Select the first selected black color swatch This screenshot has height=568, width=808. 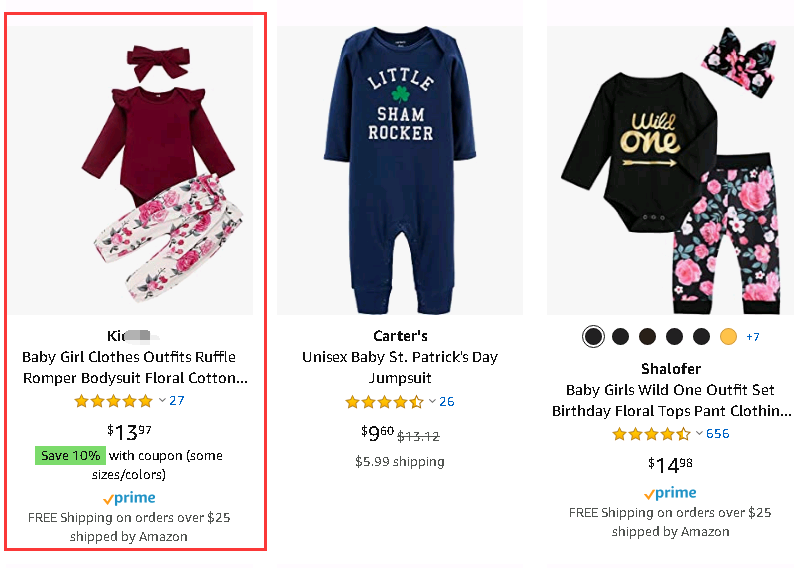[x=594, y=337]
